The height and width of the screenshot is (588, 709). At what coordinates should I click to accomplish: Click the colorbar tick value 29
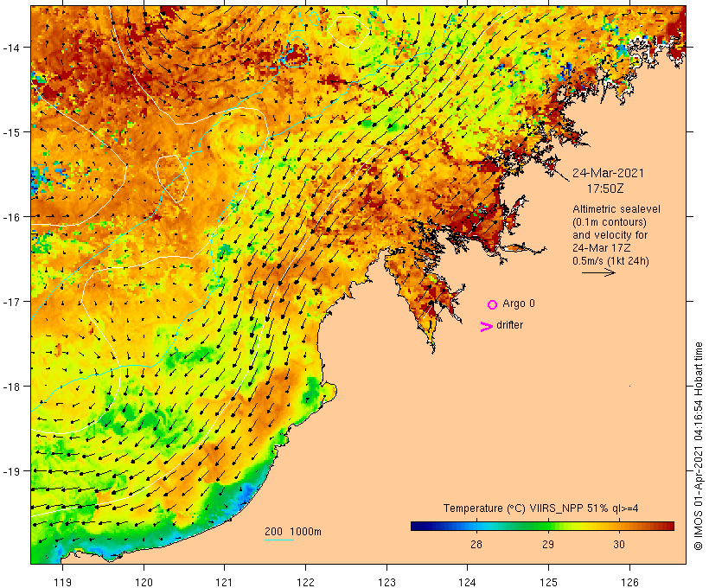pos(548,544)
